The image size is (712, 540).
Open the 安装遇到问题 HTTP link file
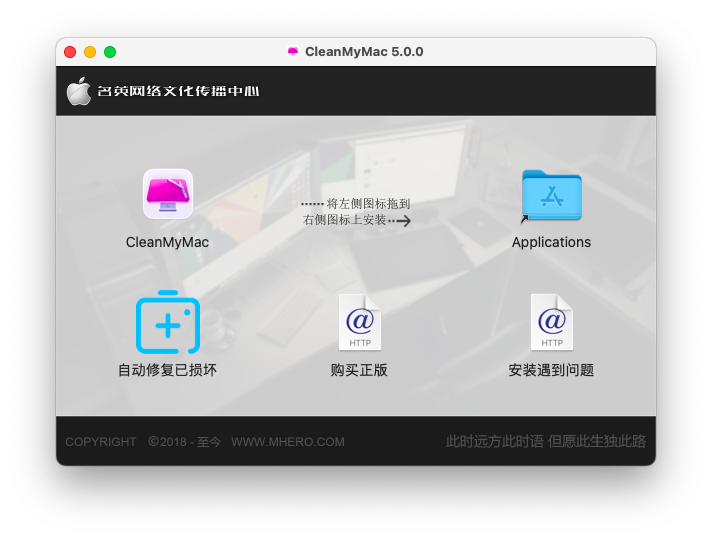pos(552,322)
